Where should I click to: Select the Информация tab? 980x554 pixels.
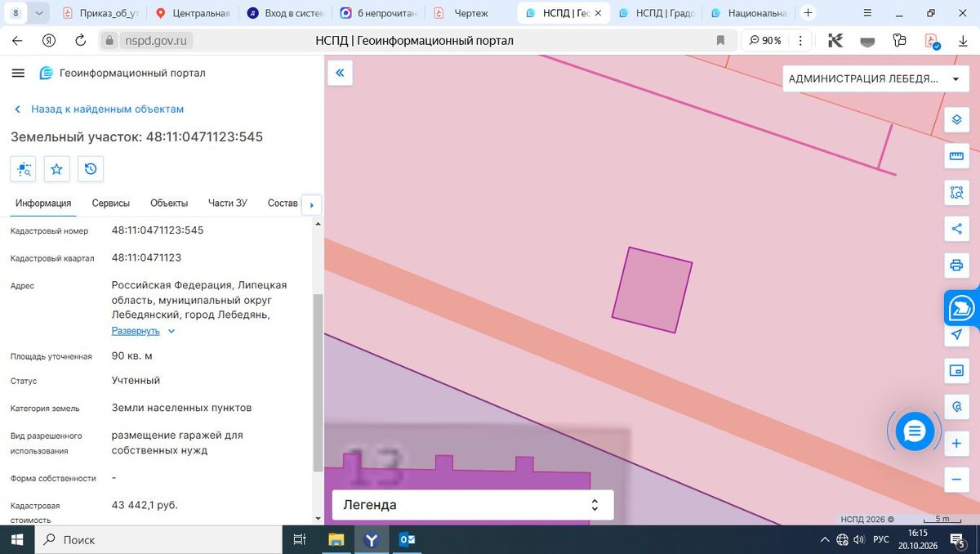pos(43,203)
